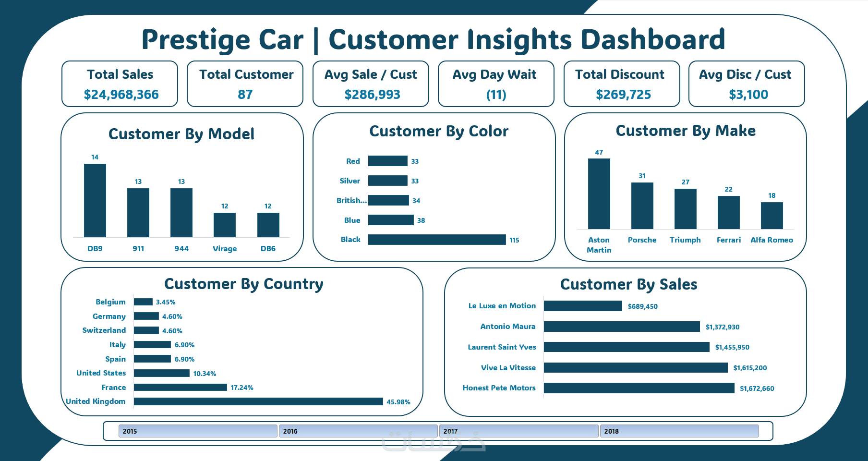868x461 pixels.
Task: Select the Silver color bar
Action: pyautogui.click(x=388, y=181)
